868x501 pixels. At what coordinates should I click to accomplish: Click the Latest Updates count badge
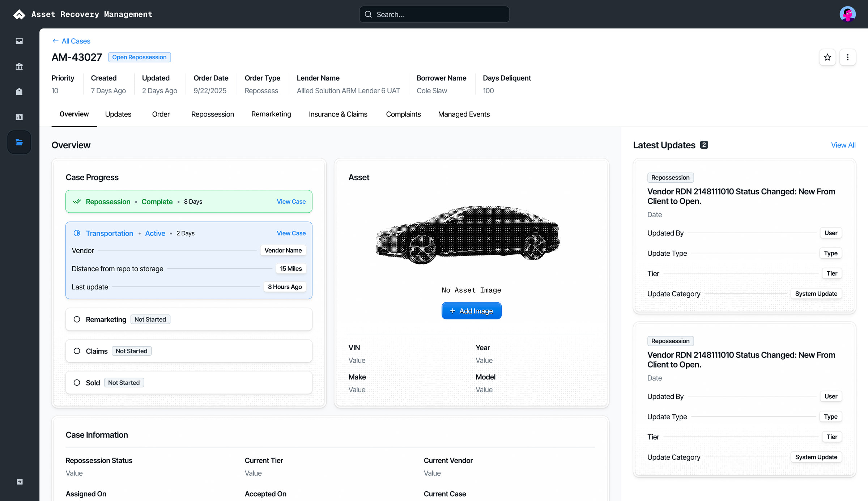(704, 145)
